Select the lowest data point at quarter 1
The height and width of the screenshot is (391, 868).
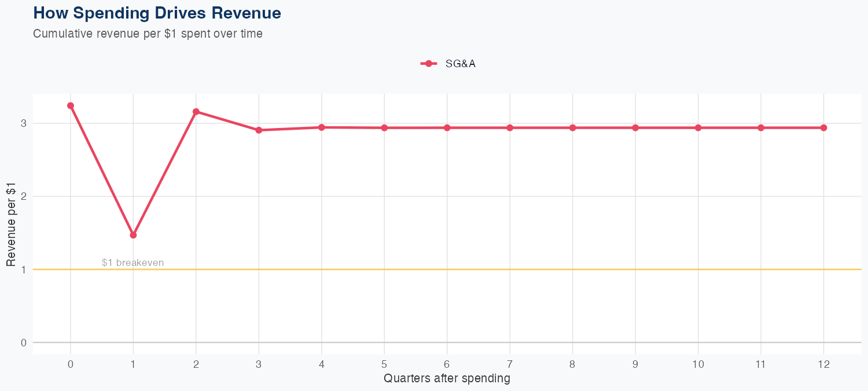click(133, 235)
